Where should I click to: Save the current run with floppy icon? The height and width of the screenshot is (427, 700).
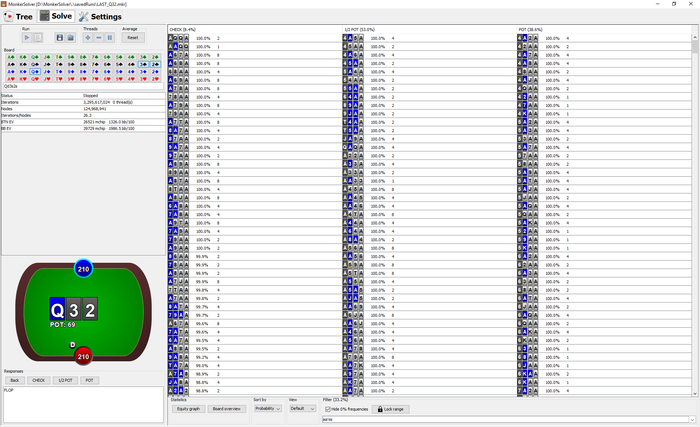tap(59, 38)
